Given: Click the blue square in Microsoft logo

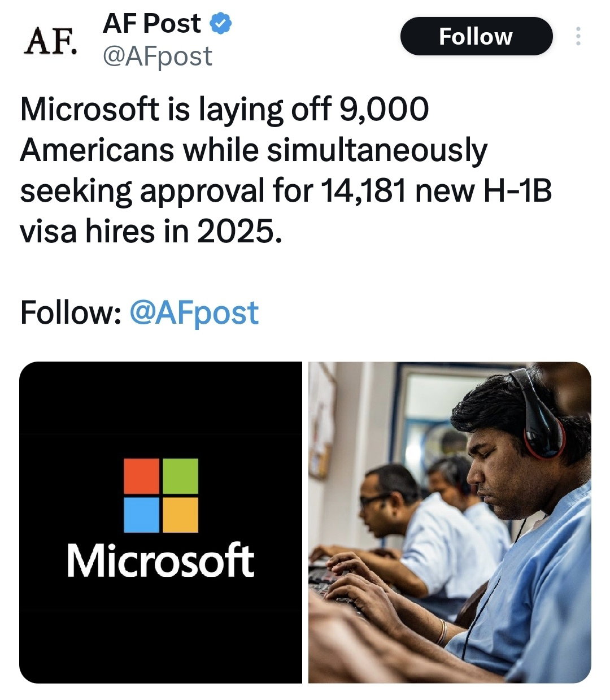Looking at the screenshot, I should point(141,515).
